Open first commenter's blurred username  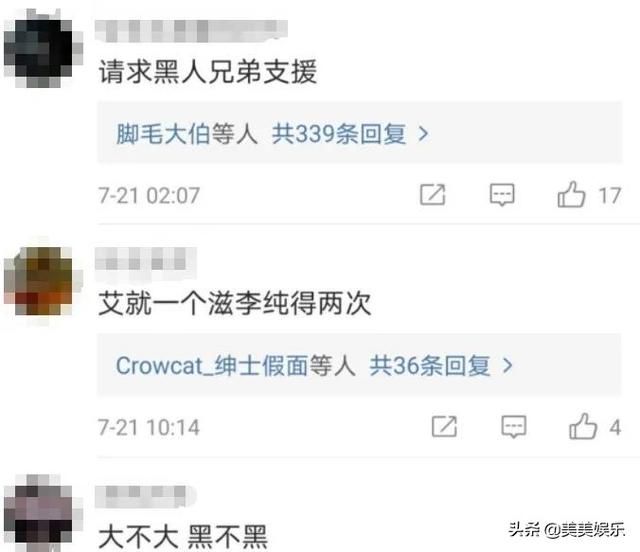tap(191, 31)
